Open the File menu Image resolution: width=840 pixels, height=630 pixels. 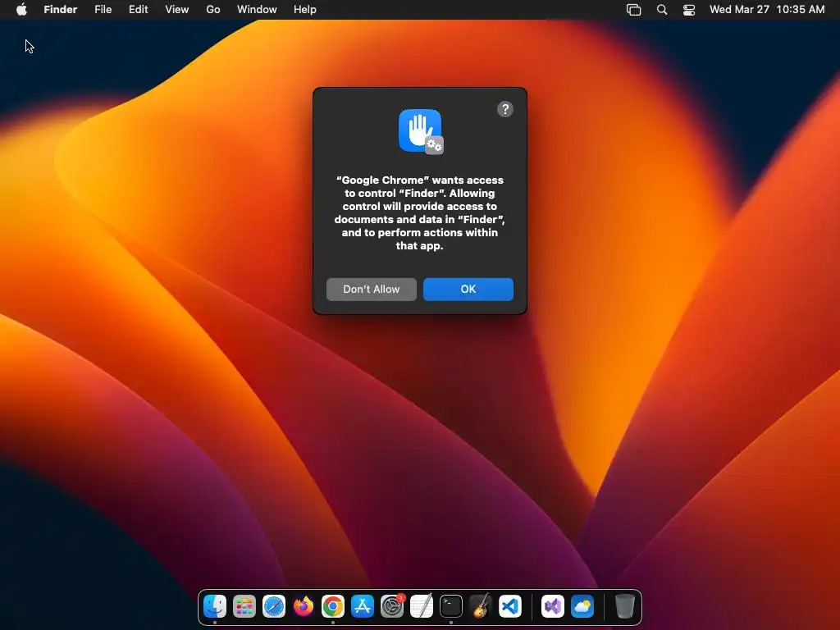coord(103,10)
